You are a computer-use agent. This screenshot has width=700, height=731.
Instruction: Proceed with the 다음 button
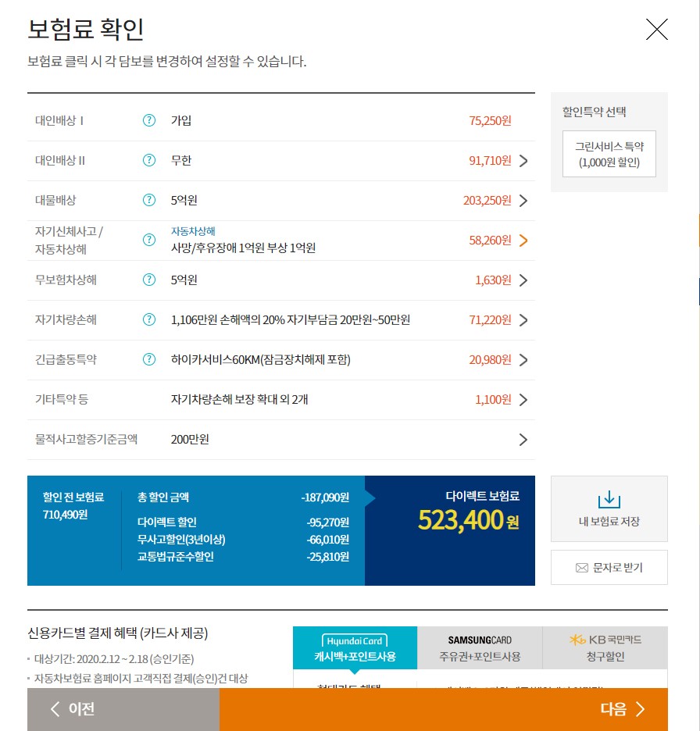point(444,709)
